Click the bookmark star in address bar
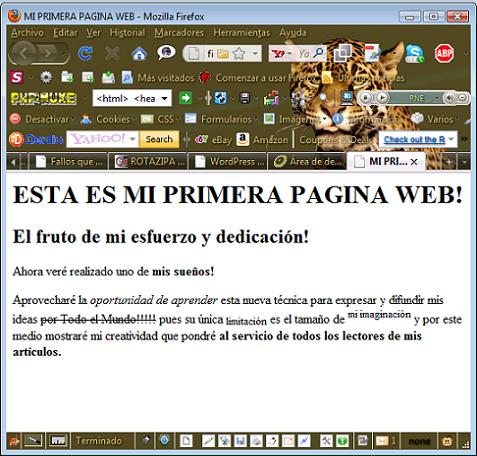This screenshot has height=456, width=477. (x=239, y=53)
